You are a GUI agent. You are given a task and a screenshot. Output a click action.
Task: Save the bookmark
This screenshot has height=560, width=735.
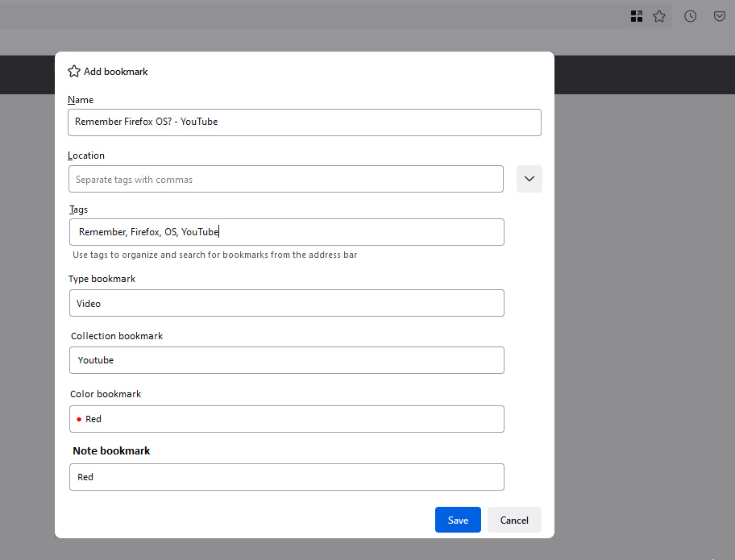(458, 520)
